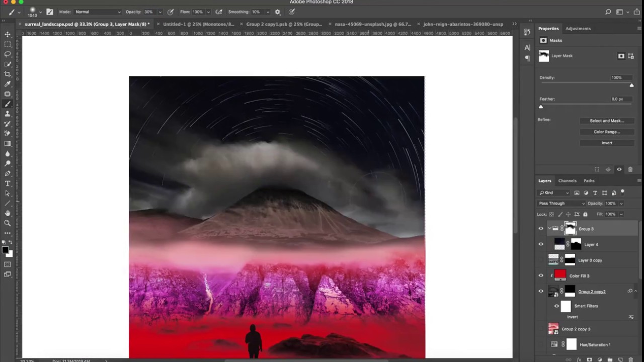The width and height of the screenshot is (644, 362).
Task: Select the History Brush tool
Action: pos(8,124)
